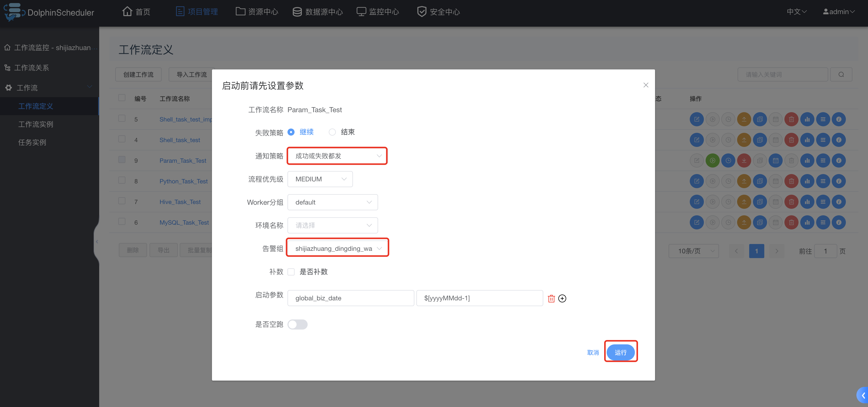Viewport: 868px width, 407px height.
Task: Click the search magnifier icon
Action: pyautogui.click(x=841, y=74)
